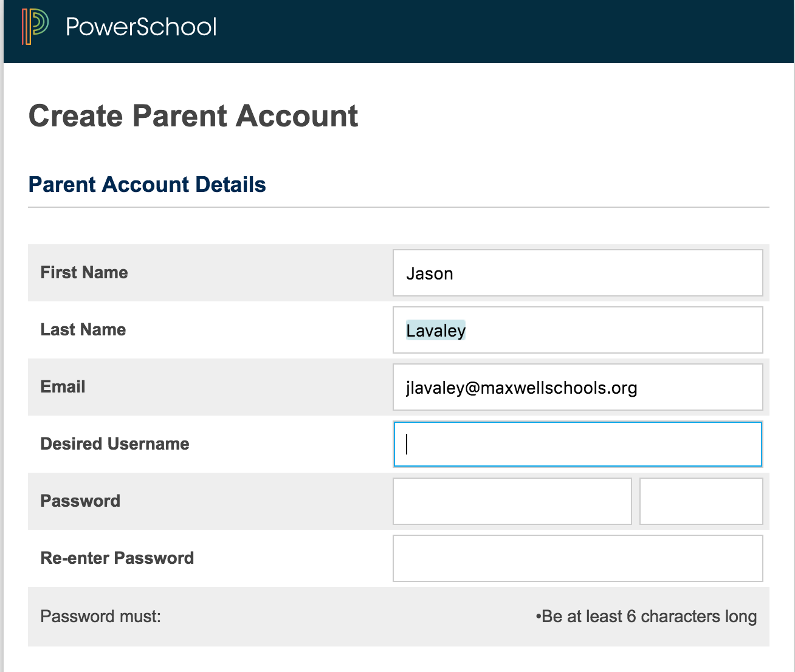The width and height of the screenshot is (795, 672).
Task: Click the Password label
Action: click(x=80, y=501)
